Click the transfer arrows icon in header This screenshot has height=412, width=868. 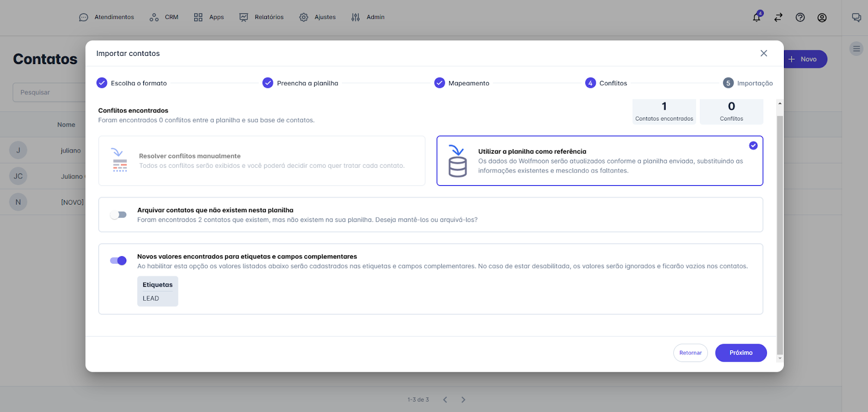[778, 17]
